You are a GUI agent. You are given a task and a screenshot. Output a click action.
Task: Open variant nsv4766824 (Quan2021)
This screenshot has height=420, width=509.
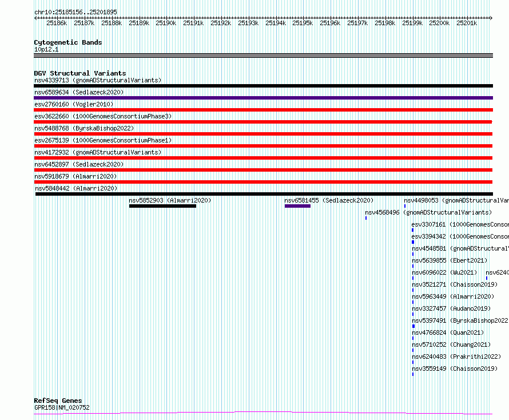point(448,332)
